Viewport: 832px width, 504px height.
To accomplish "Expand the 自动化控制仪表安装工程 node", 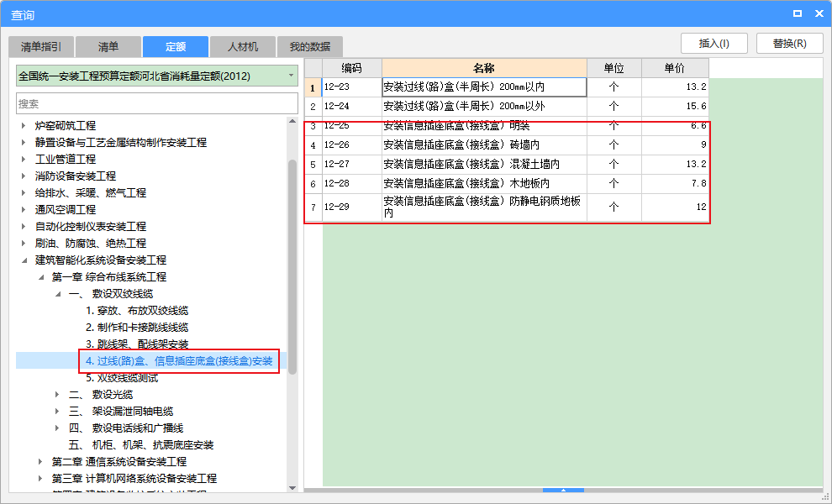I will click(x=24, y=227).
